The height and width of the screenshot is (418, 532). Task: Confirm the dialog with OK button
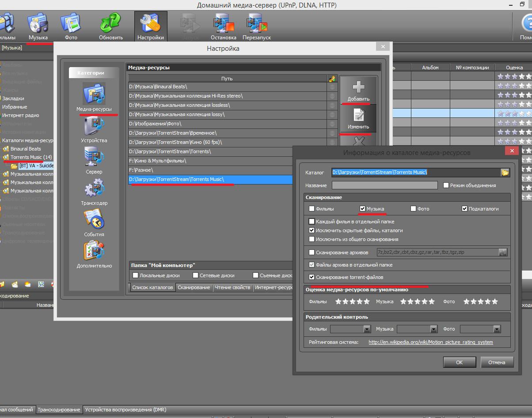tap(459, 362)
